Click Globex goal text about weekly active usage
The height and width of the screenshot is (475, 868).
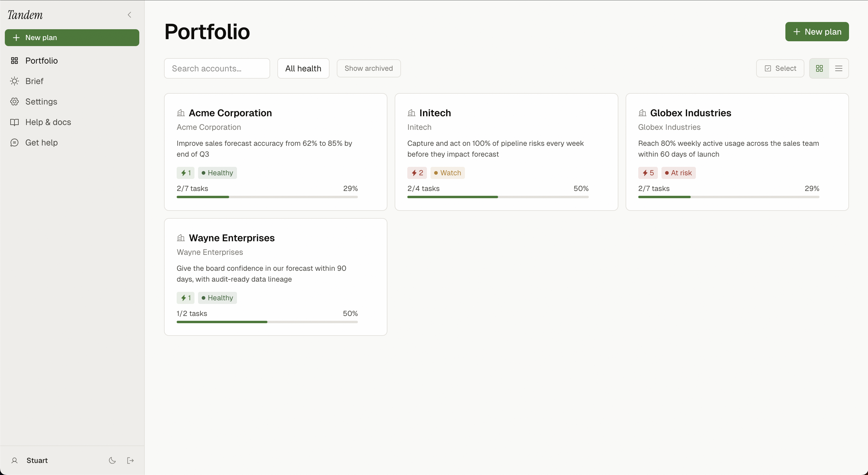point(728,148)
